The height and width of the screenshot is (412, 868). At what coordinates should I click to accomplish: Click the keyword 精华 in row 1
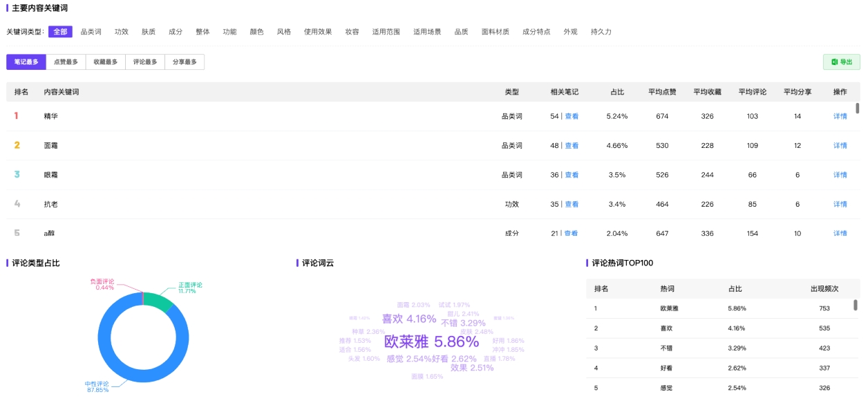click(50, 116)
